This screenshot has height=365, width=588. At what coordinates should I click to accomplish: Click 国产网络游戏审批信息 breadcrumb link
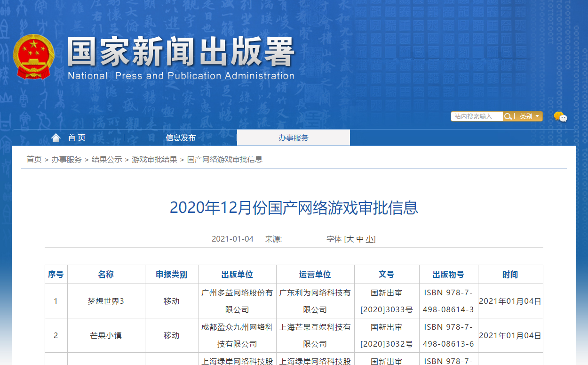point(224,159)
